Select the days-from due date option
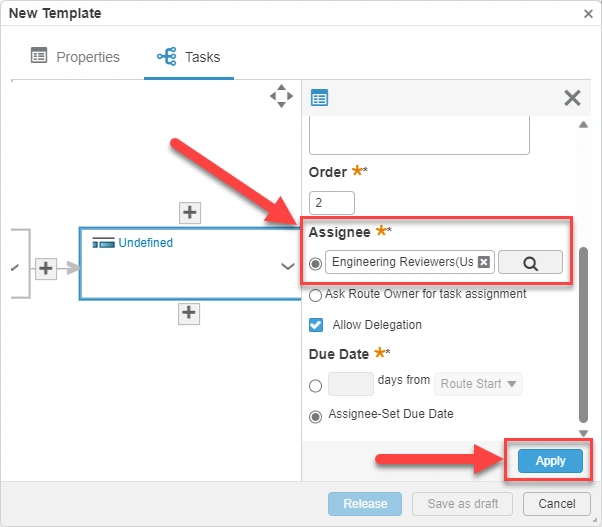602x527 pixels. click(x=316, y=385)
